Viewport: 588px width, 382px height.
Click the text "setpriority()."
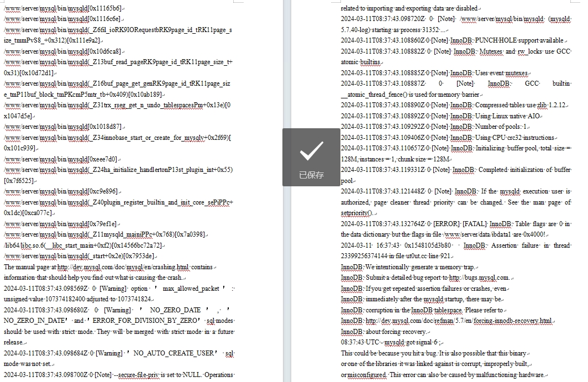(357, 213)
